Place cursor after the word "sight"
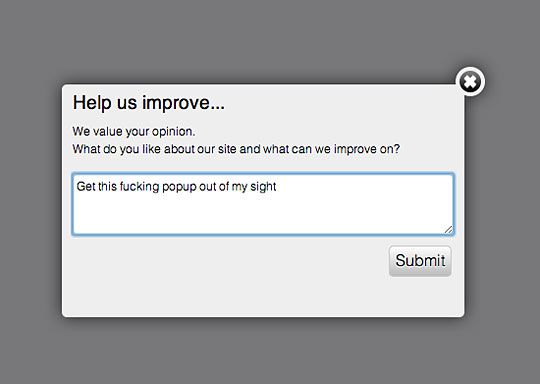 [x=277, y=187]
